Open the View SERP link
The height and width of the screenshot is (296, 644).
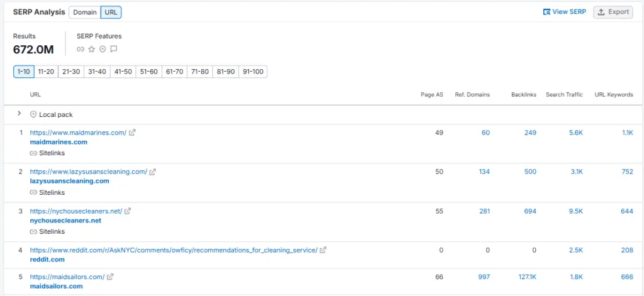pyautogui.click(x=564, y=12)
